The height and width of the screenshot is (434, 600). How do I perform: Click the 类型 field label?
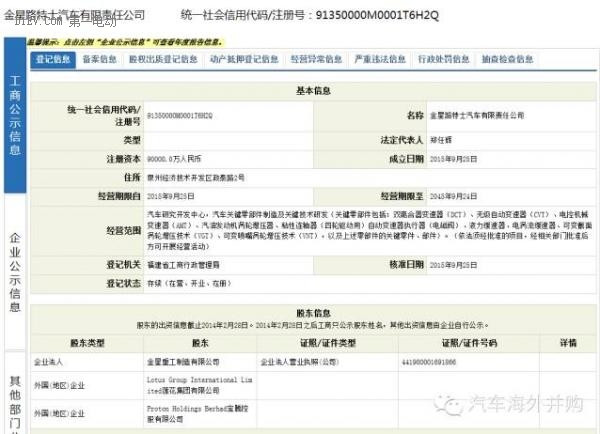click(132, 140)
